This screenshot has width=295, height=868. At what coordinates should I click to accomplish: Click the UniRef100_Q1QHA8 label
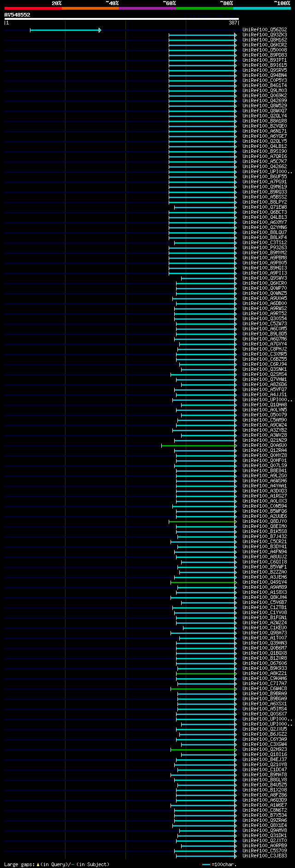pyautogui.click(x=265, y=405)
